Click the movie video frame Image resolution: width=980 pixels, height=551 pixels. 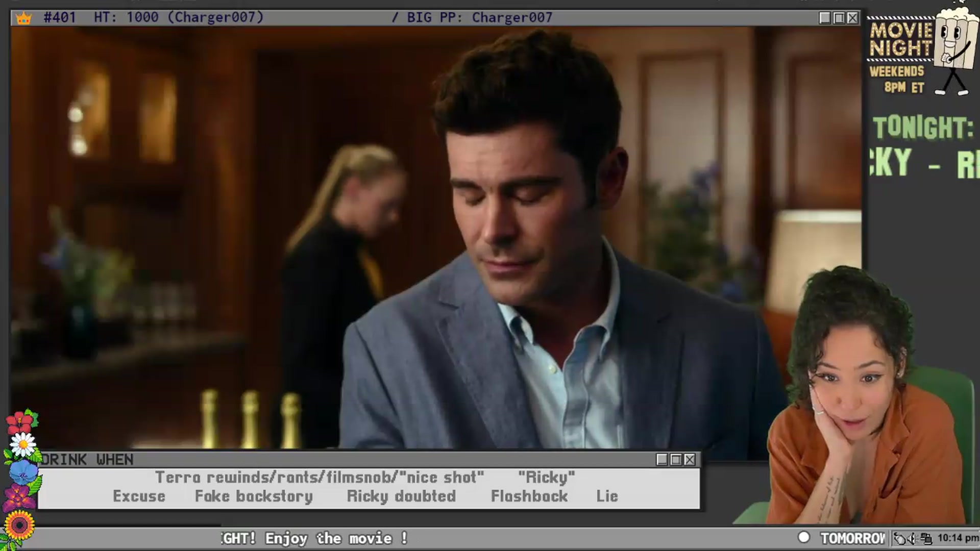point(435,237)
